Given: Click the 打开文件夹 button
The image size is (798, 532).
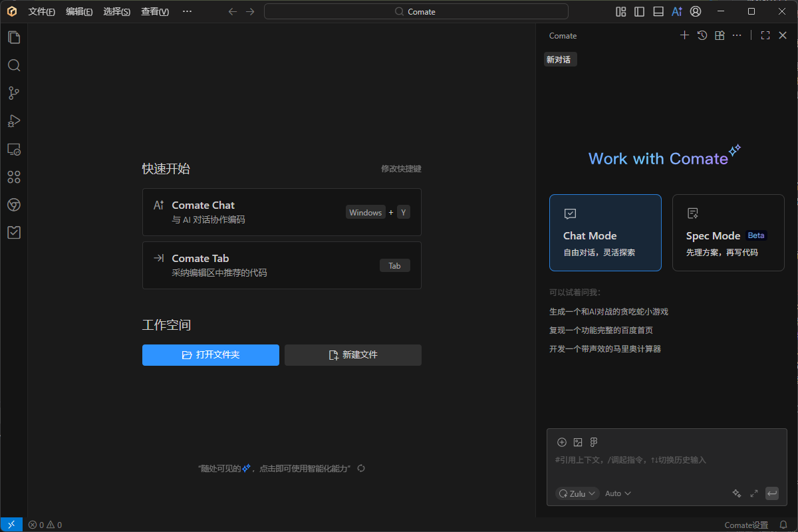Looking at the screenshot, I should pyautogui.click(x=211, y=355).
